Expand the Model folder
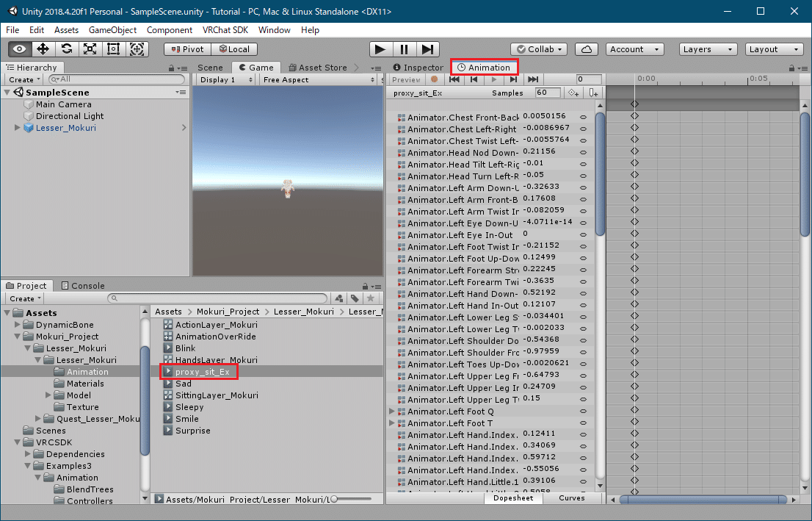The width and height of the screenshot is (812, 521). pos(48,395)
